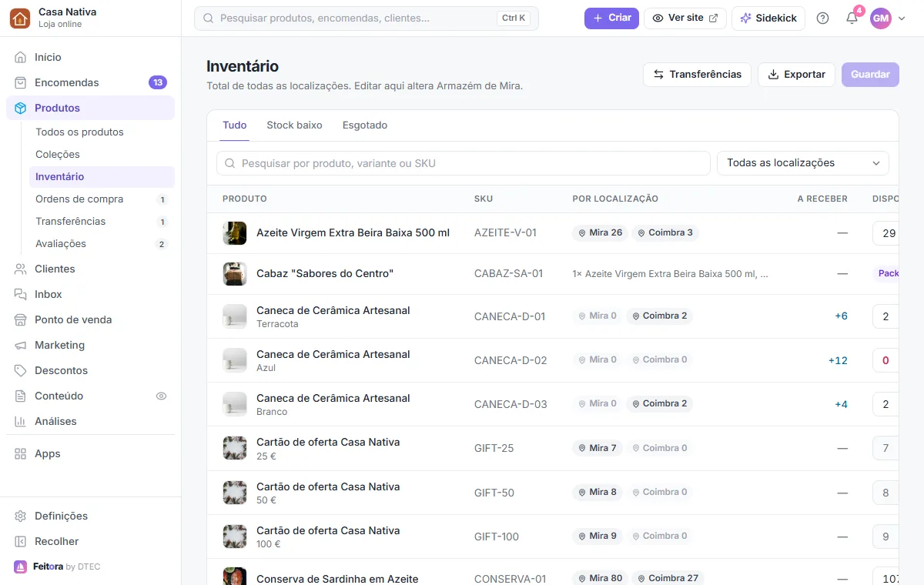The width and height of the screenshot is (924, 585).
Task: Click the Azeite Virgem Extra product thumbnail
Action: coord(235,233)
